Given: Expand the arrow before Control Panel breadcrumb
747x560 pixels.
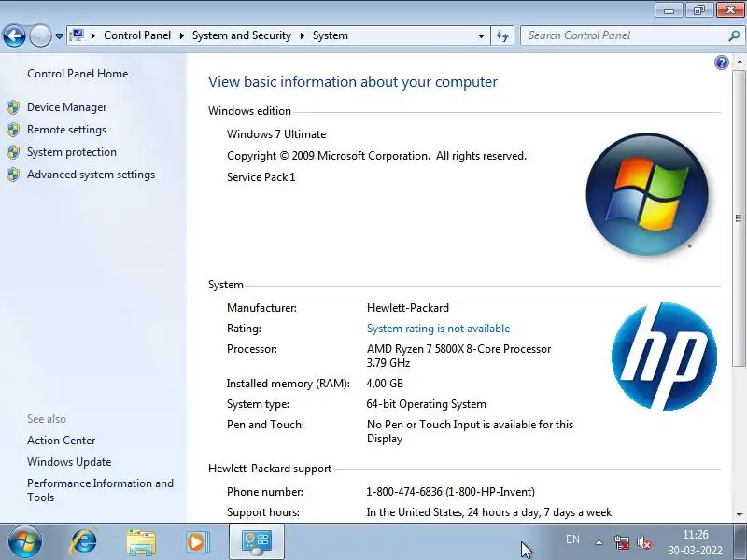Looking at the screenshot, I should 93,35.
